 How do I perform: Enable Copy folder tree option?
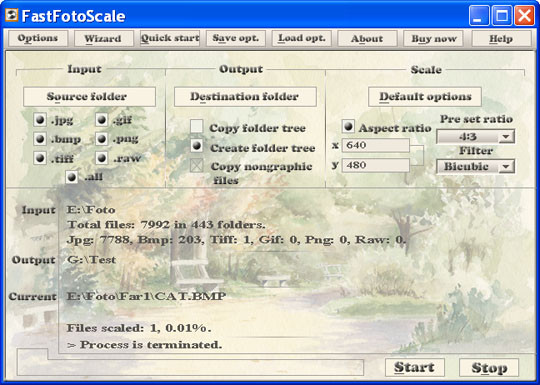pyautogui.click(x=197, y=126)
